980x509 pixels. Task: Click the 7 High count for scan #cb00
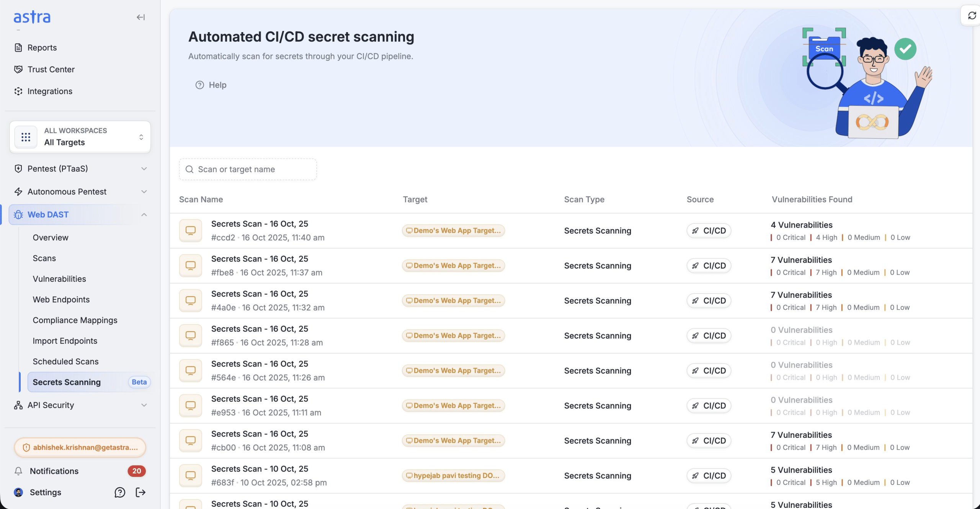(x=826, y=447)
